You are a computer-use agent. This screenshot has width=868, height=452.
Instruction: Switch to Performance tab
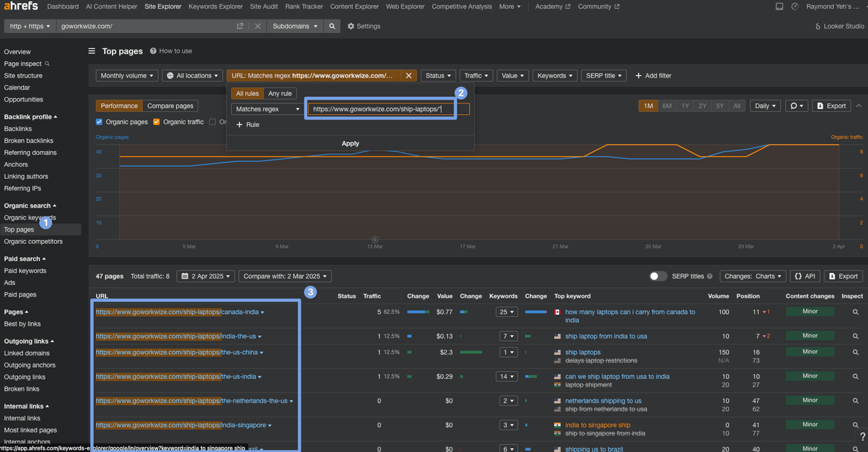pos(119,106)
